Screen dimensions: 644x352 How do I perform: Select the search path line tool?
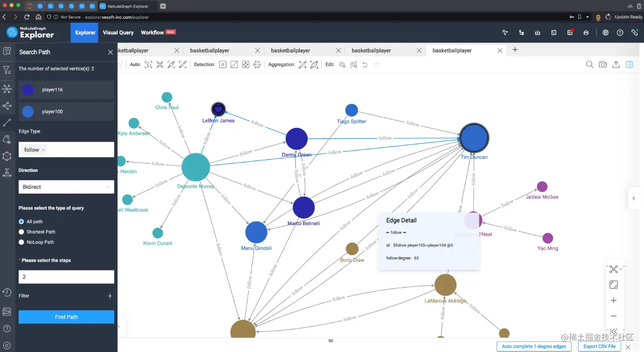pyautogui.click(x=7, y=122)
